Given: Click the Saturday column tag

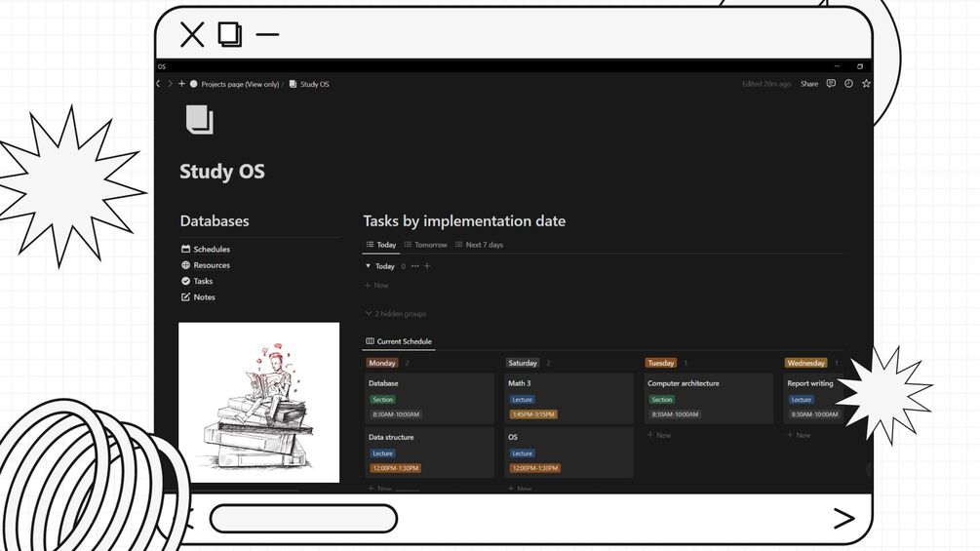Looking at the screenshot, I should pyautogui.click(x=523, y=363).
